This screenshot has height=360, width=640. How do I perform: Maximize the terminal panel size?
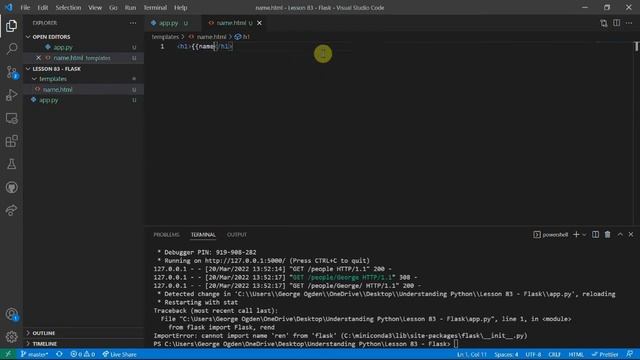(620, 235)
